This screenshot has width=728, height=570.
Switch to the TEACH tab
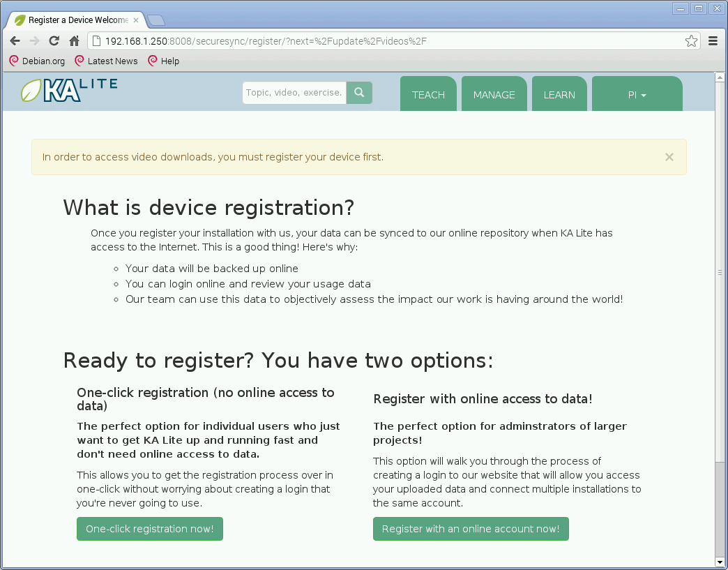pos(428,95)
